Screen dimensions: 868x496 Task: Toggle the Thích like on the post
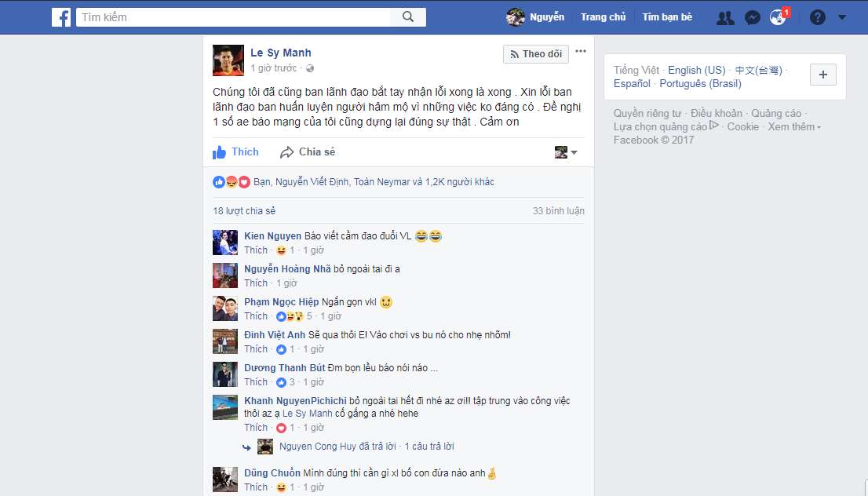click(235, 152)
